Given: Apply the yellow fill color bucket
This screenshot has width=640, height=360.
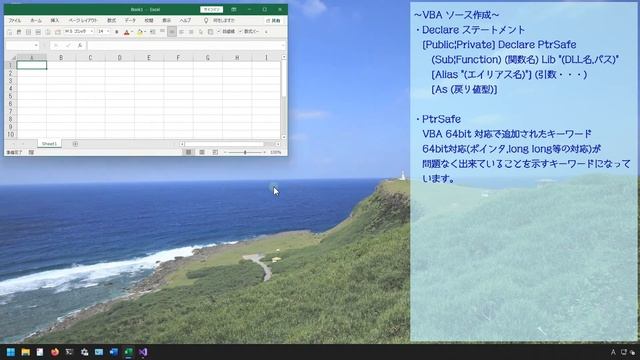Looking at the screenshot, I should [140, 32].
